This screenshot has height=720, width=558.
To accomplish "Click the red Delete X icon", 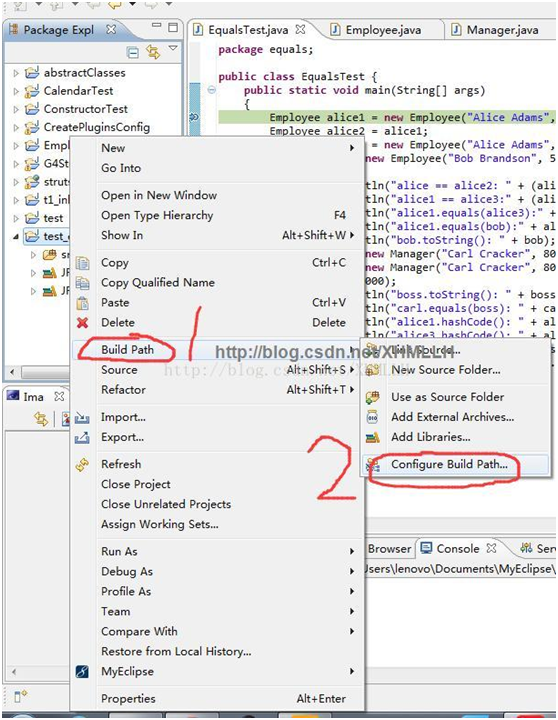I will click(83, 323).
